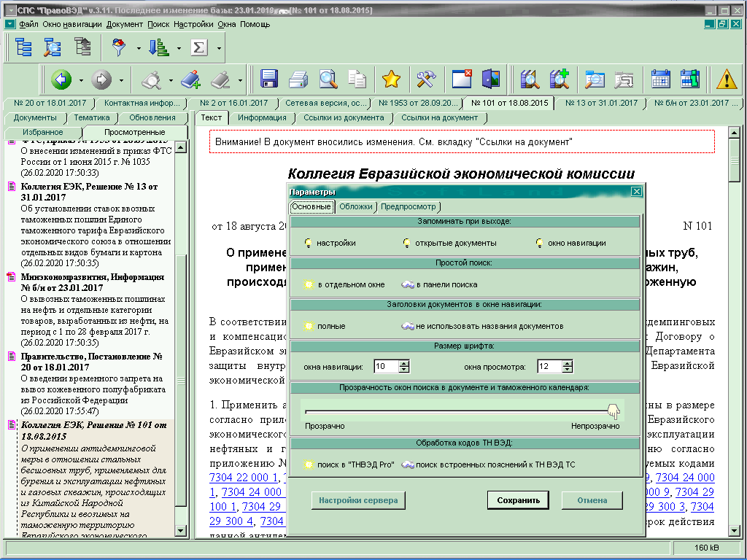Toggle remember 'окно навигации' on exit
The image size is (747, 560).
[570, 243]
